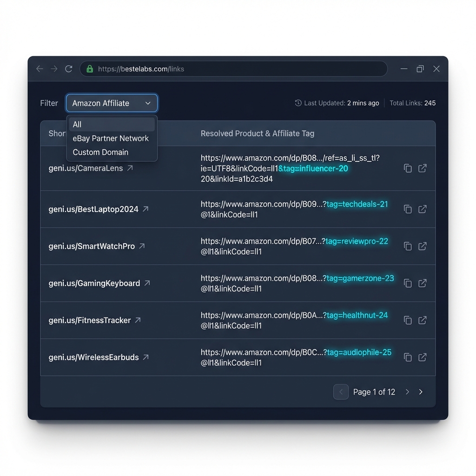
Task: Copy the CameraLens resolved URL
Action: pyautogui.click(x=408, y=168)
